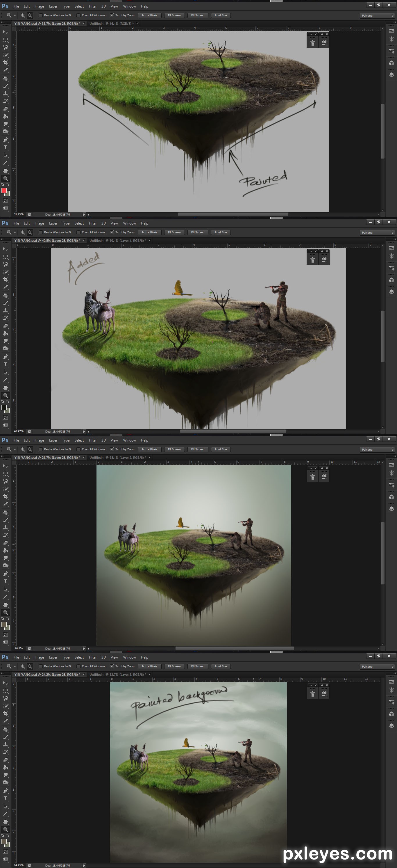The height and width of the screenshot is (868, 397).
Task: Click red foreground color swatch, top window
Action: coord(4,191)
